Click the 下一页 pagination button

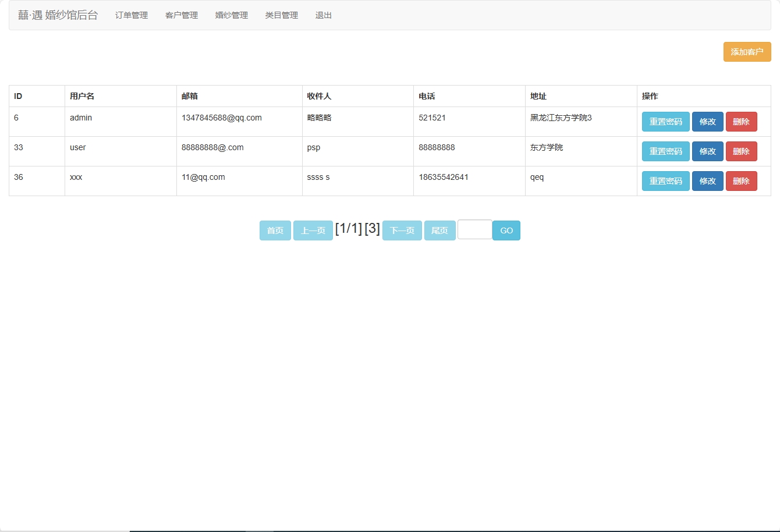coord(402,230)
